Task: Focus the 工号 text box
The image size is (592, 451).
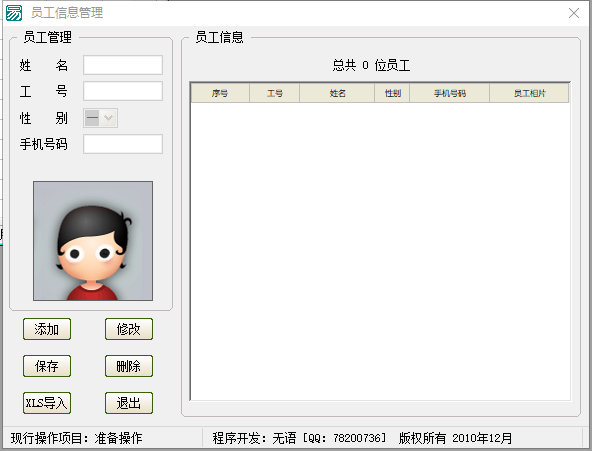Action: 123,91
